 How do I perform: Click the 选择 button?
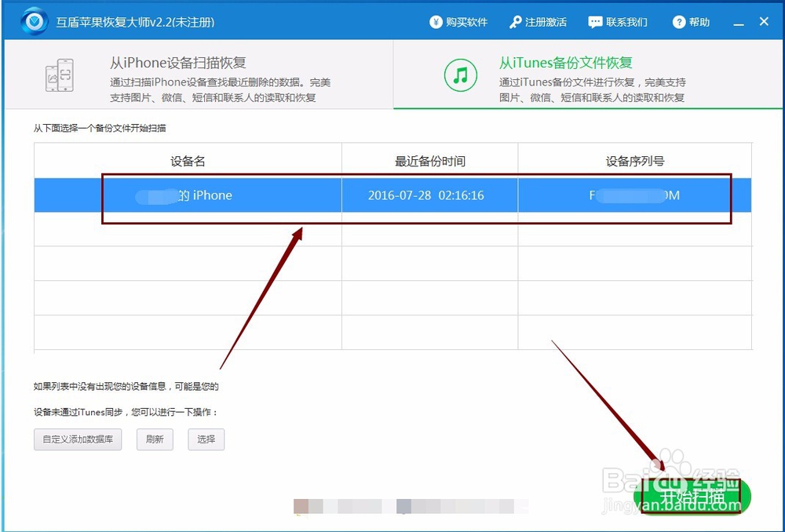tap(206, 439)
